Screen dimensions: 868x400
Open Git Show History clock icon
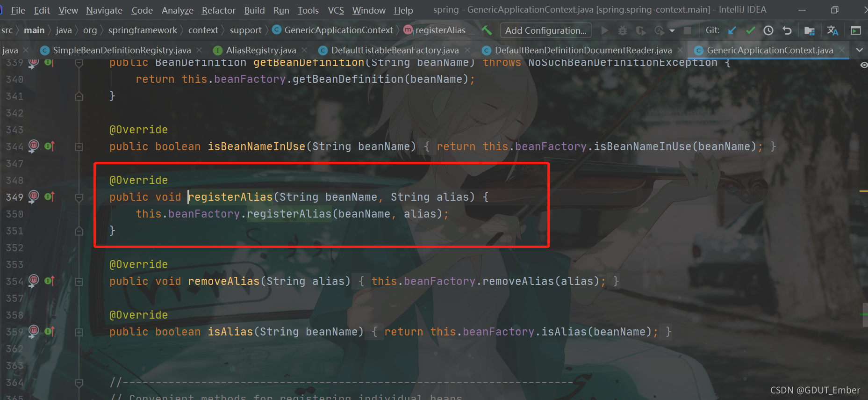tap(768, 30)
